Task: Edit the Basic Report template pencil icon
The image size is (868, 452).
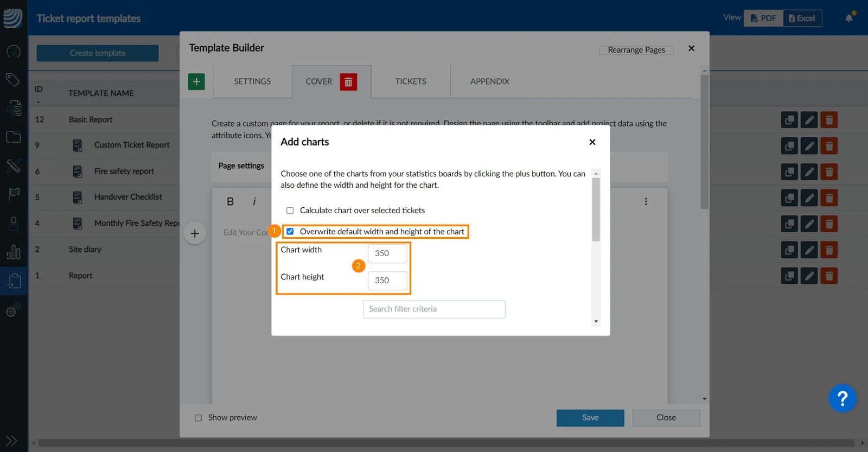Action: tap(809, 119)
